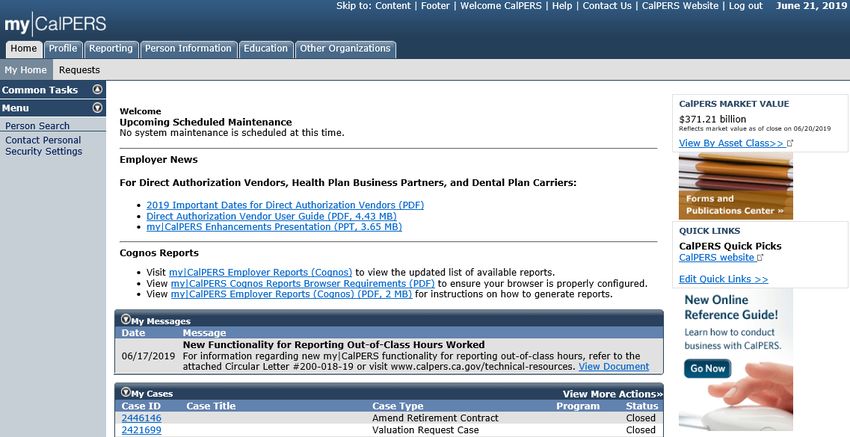Click View More Actions in My Cases
850x437 pixels.
coord(613,394)
